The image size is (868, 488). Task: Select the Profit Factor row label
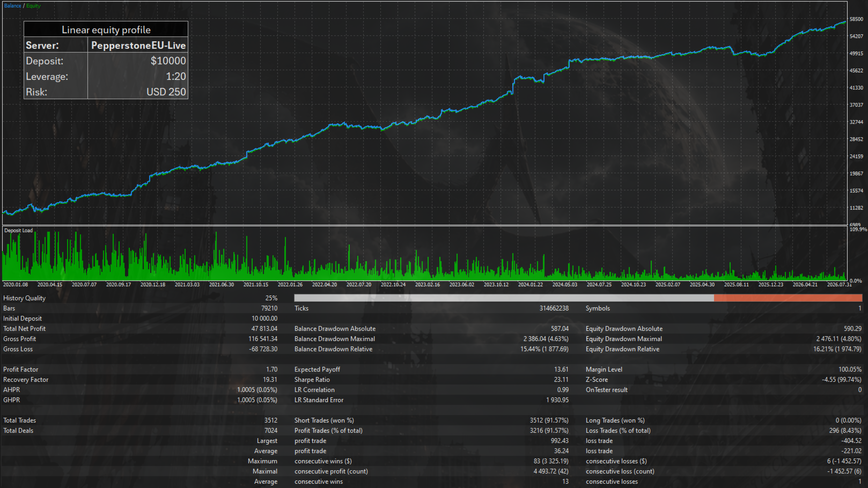click(x=21, y=369)
